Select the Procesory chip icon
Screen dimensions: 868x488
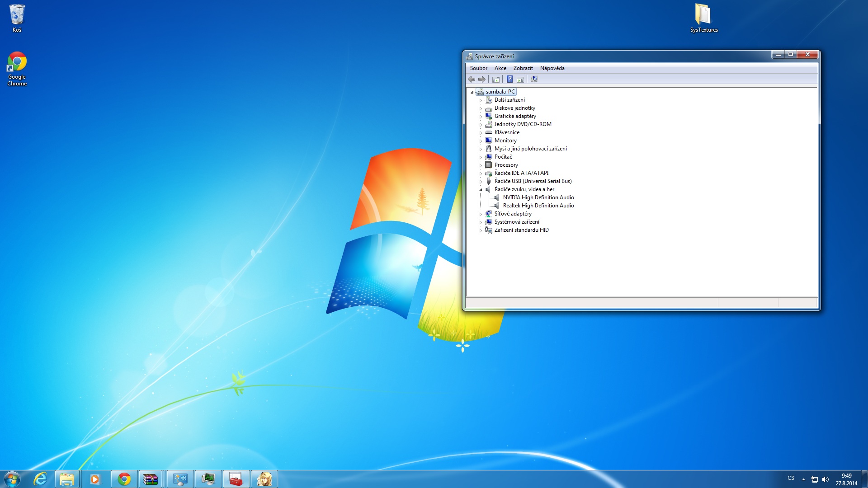[489, 165]
